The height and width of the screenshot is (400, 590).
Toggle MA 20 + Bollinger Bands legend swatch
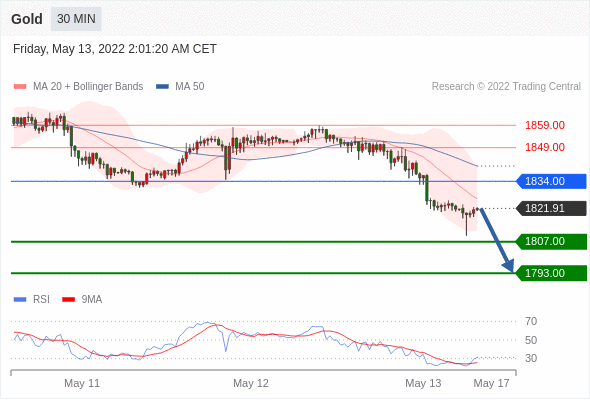click(20, 87)
